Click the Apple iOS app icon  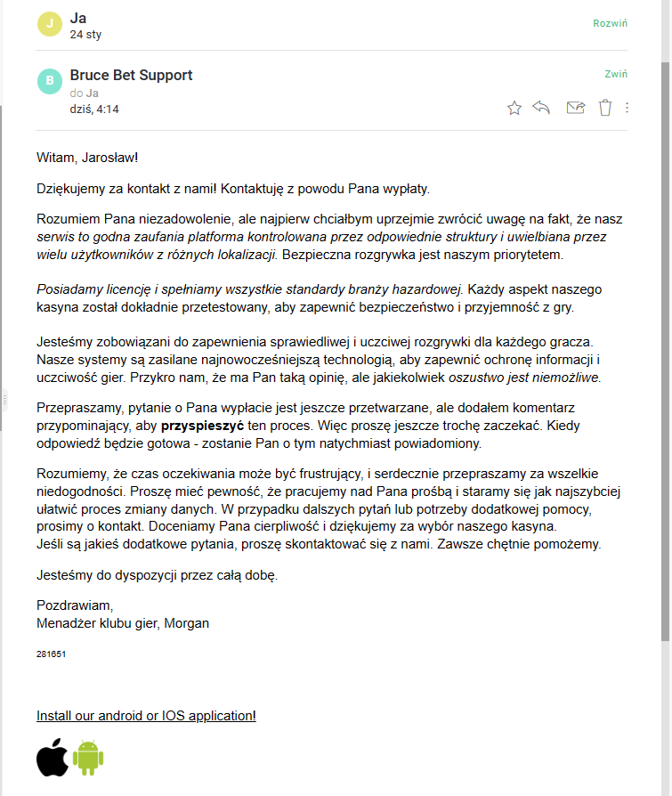[x=53, y=757]
